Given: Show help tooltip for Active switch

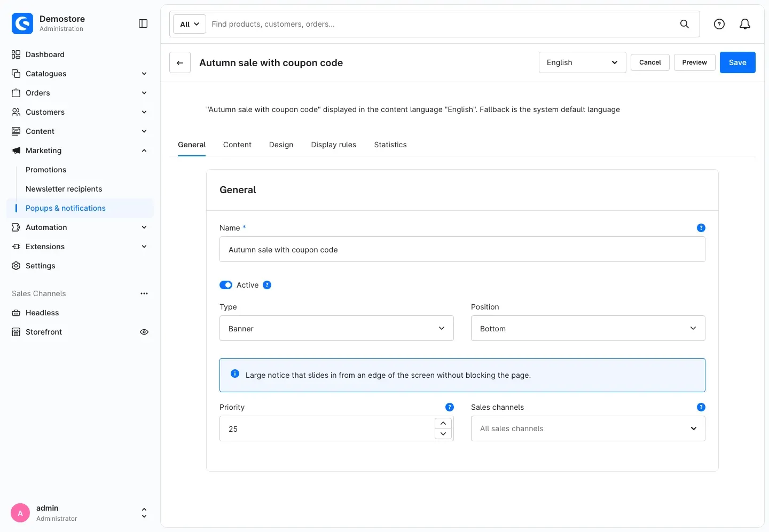Looking at the screenshot, I should 267,285.
